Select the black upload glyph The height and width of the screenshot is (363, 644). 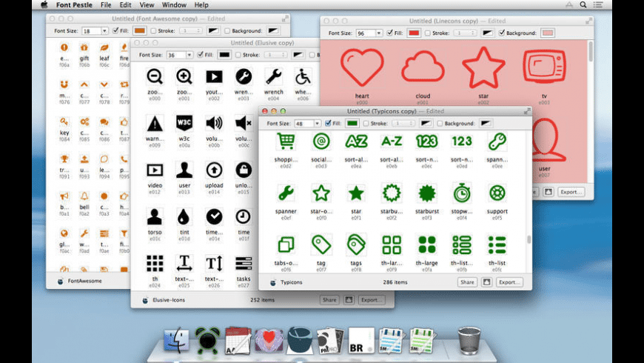(x=214, y=170)
